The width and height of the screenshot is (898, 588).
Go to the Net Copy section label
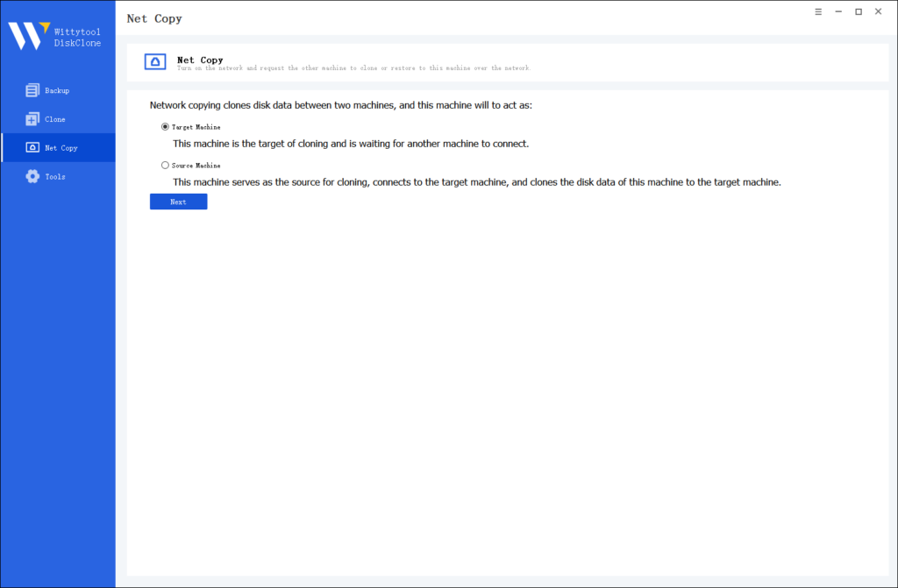[x=61, y=148]
